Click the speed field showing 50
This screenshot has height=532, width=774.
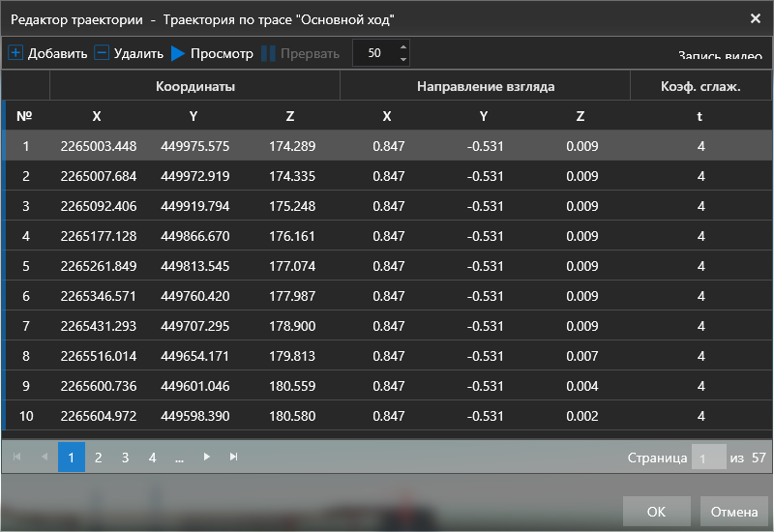375,53
